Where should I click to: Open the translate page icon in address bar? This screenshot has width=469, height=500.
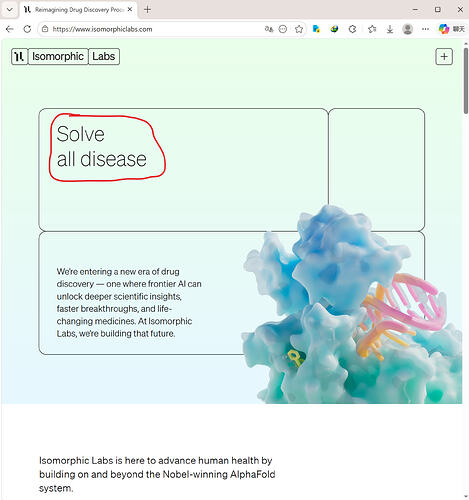[269, 29]
